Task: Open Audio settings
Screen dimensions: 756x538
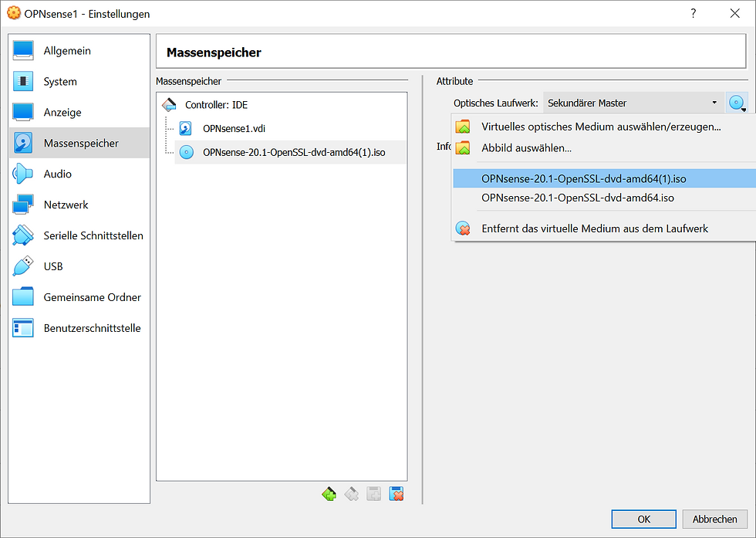Action: [79, 174]
